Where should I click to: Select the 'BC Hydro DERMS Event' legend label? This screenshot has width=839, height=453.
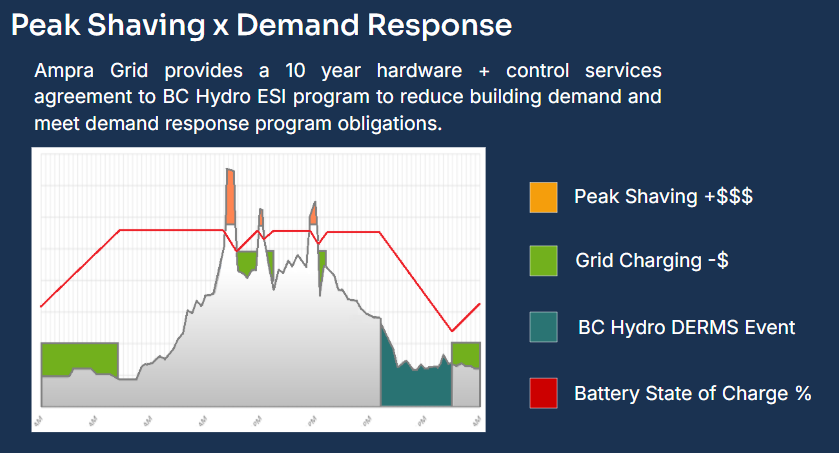tap(687, 327)
